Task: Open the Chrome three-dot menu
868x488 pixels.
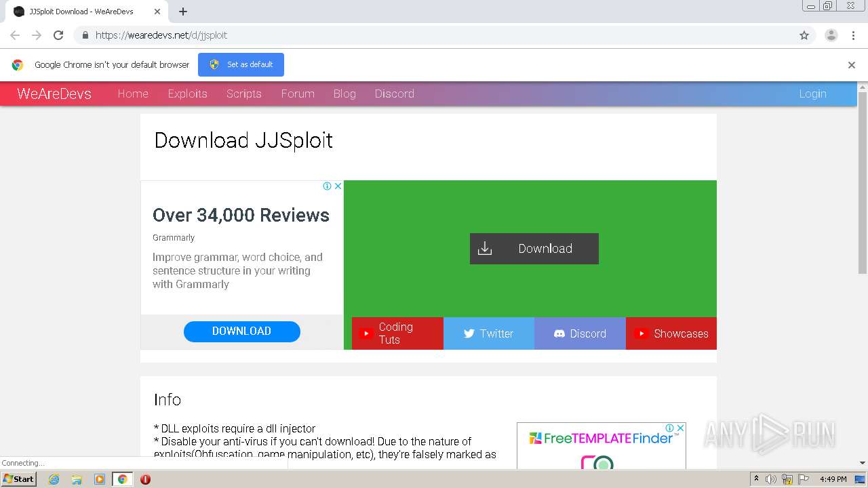Action: [x=854, y=35]
